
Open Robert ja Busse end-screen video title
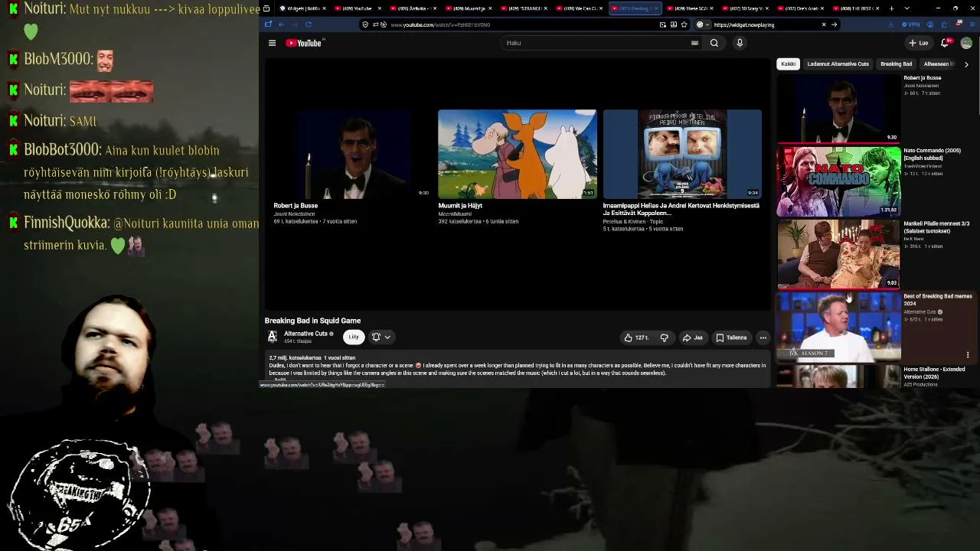(296, 206)
